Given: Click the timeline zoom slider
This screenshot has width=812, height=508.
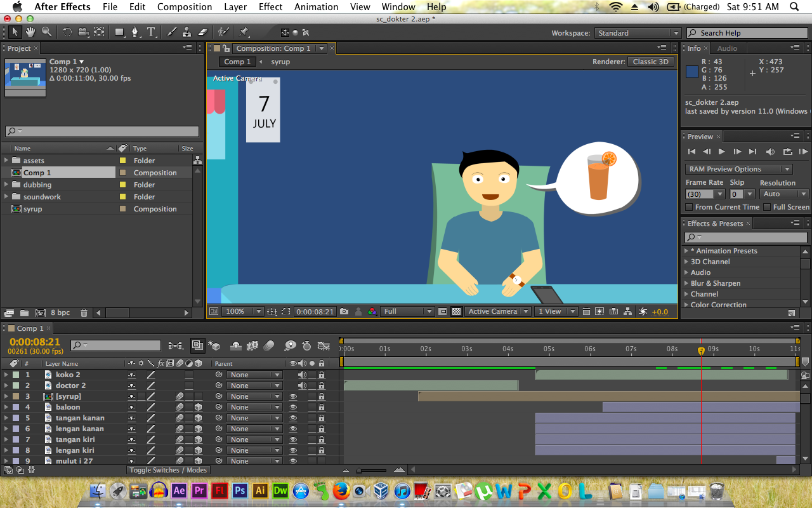Looking at the screenshot, I should (x=372, y=471).
